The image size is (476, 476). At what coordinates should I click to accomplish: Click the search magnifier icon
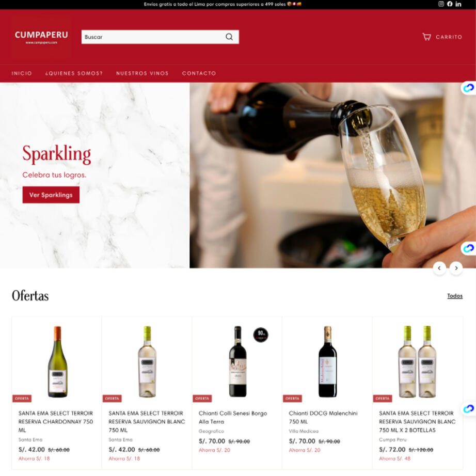pyautogui.click(x=229, y=37)
